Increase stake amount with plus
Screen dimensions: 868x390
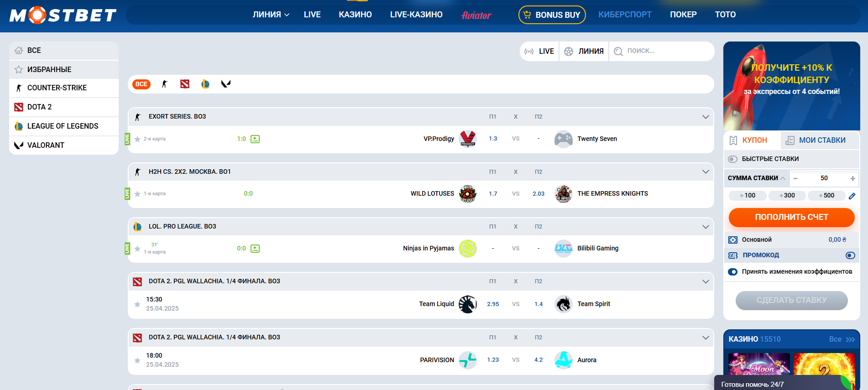(852, 178)
